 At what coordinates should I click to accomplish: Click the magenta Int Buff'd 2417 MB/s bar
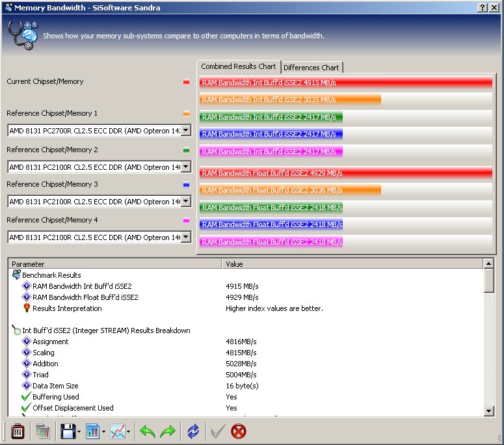point(271,151)
